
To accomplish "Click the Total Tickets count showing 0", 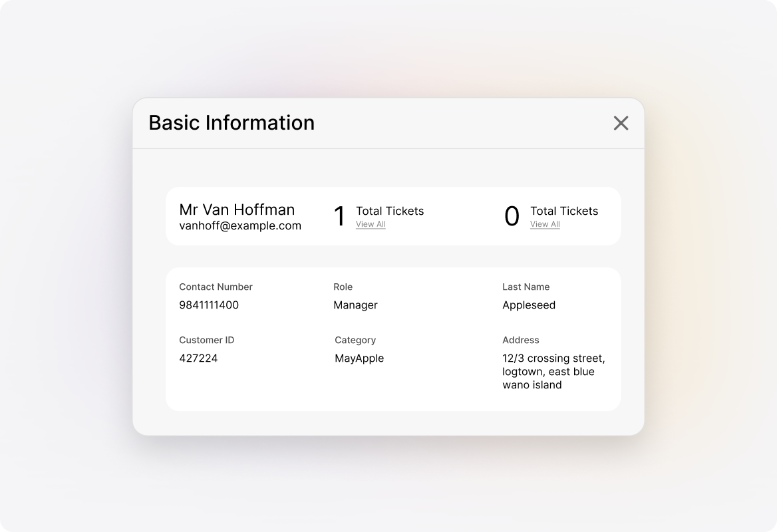I will tap(511, 215).
